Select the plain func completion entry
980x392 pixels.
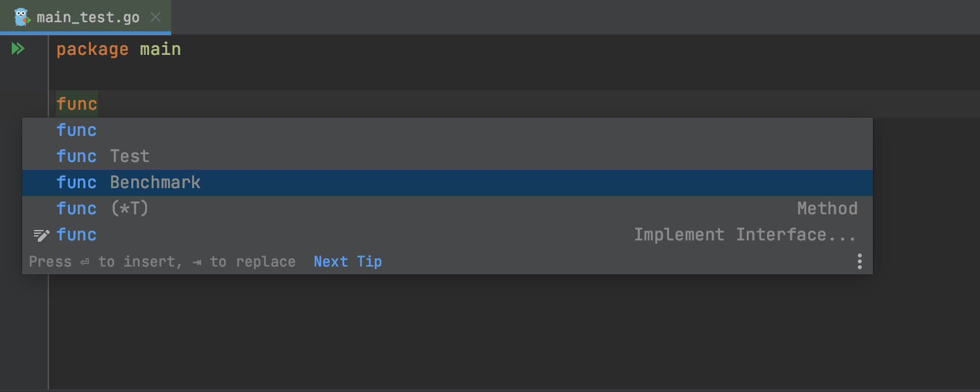point(448,131)
